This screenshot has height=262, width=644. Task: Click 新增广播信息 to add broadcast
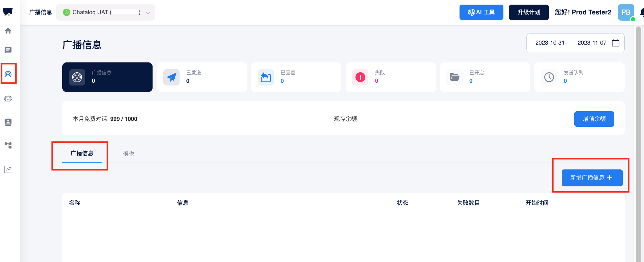pos(592,178)
